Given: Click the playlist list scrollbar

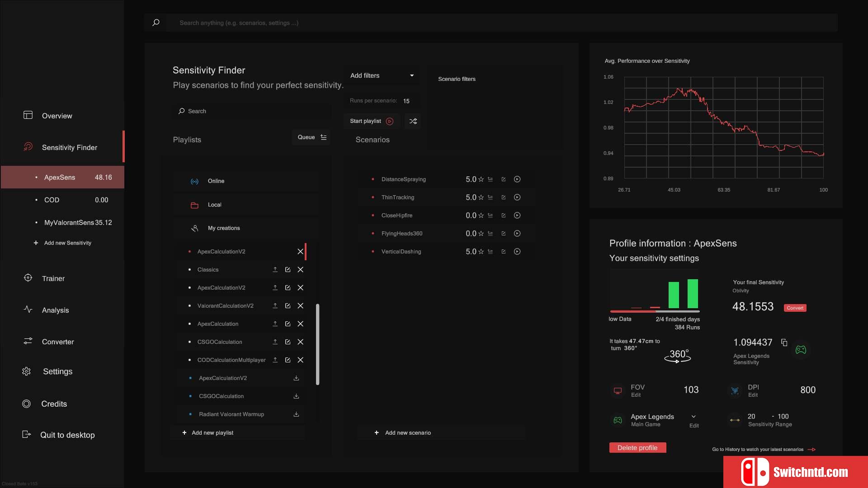Looking at the screenshot, I should pyautogui.click(x=317, y=344).
